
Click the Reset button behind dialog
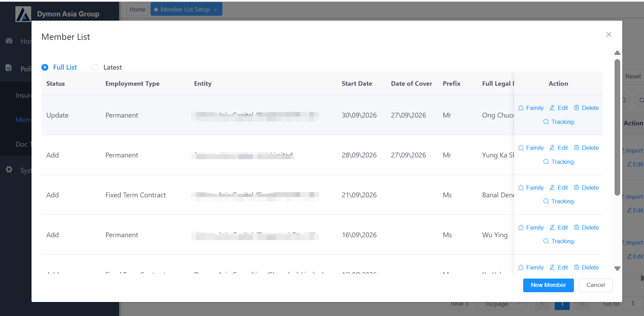point(633,76)
